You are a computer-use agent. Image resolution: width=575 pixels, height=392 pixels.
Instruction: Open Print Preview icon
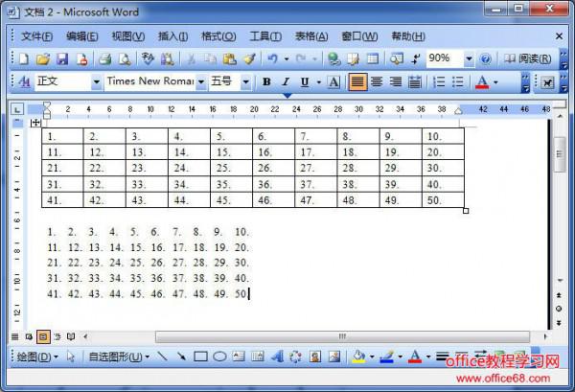tap(125, 58)
